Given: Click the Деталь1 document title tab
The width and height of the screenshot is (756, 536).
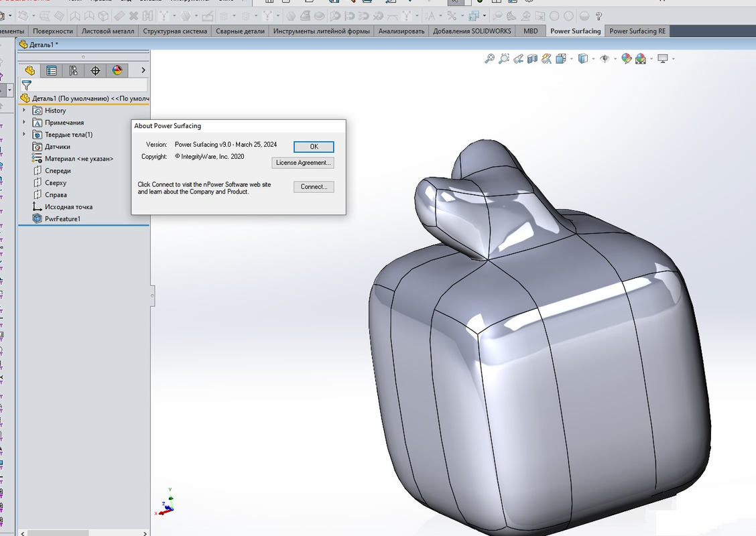Looking at the screenshot, I should coord(39,44).
